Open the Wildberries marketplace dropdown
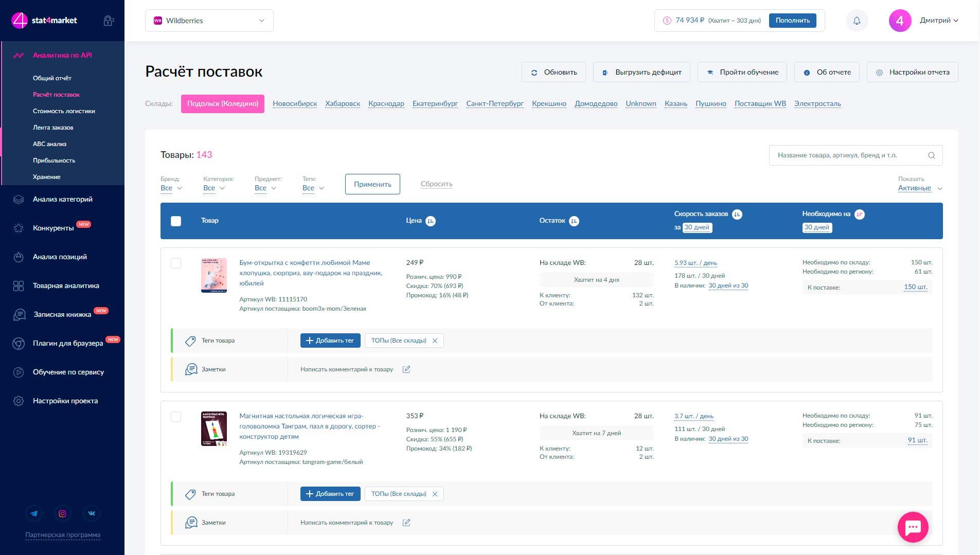 209,21
